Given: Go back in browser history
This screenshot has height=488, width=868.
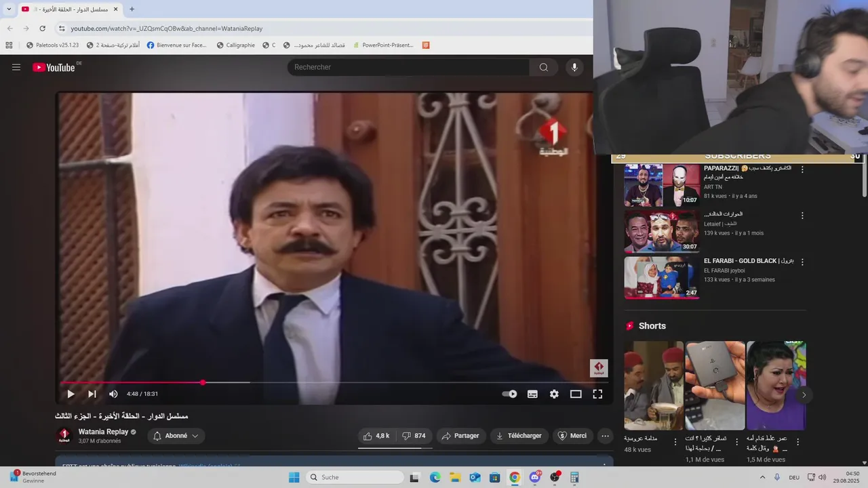Looking at the screenshot, I should click(x=9, y=28).
